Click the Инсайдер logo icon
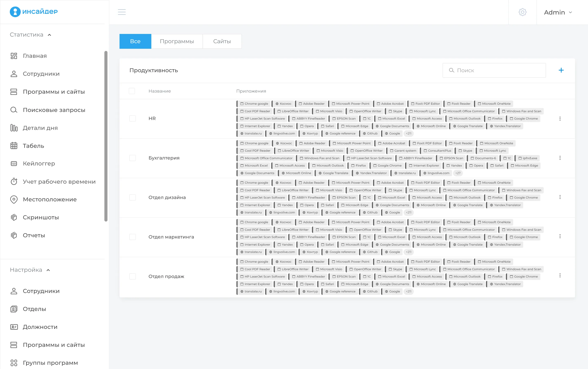Viewport: 588px width, 369px height. pos(15,12)
